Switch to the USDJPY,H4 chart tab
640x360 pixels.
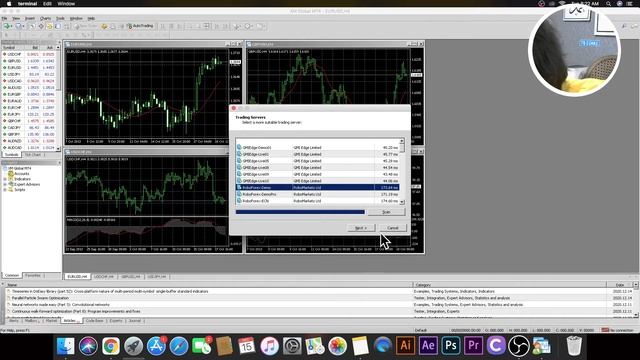(x=157, y=277)
